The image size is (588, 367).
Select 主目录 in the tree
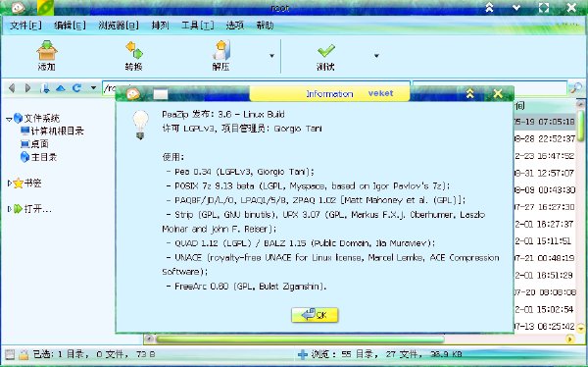point(44,157)
